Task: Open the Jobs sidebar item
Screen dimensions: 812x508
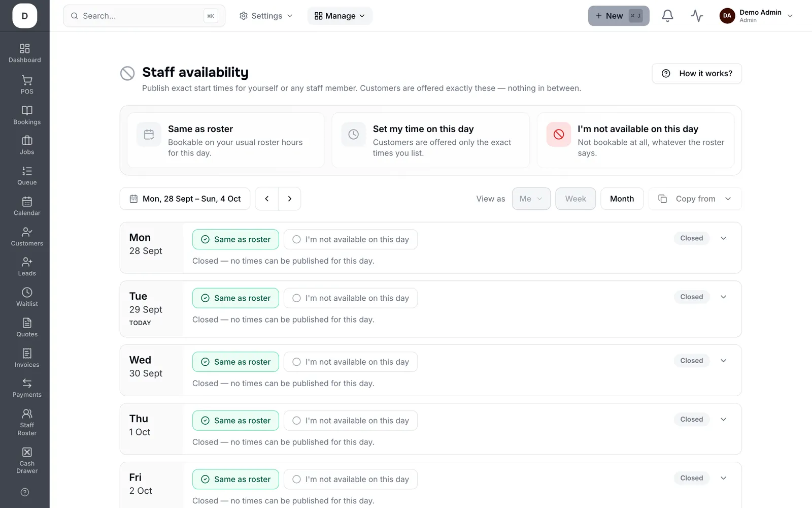Action: [x=27, y=145]
